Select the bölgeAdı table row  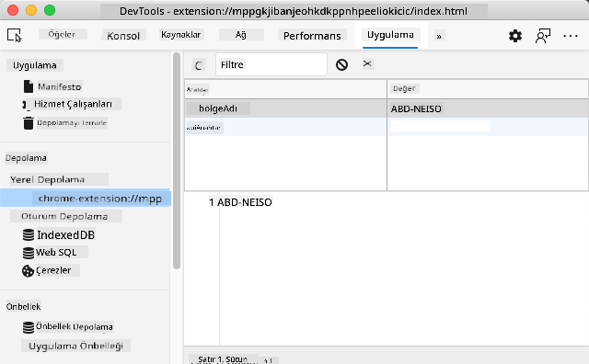coord(387,108)
